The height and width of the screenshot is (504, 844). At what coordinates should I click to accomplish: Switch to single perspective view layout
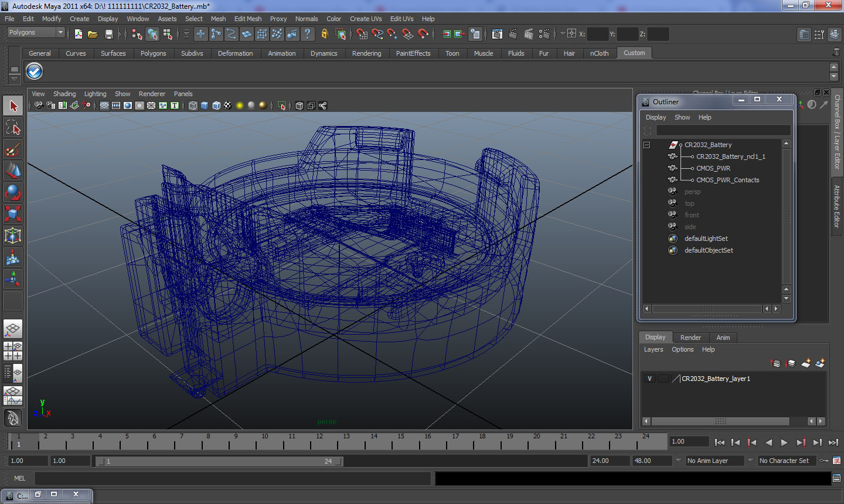point(13,329)
